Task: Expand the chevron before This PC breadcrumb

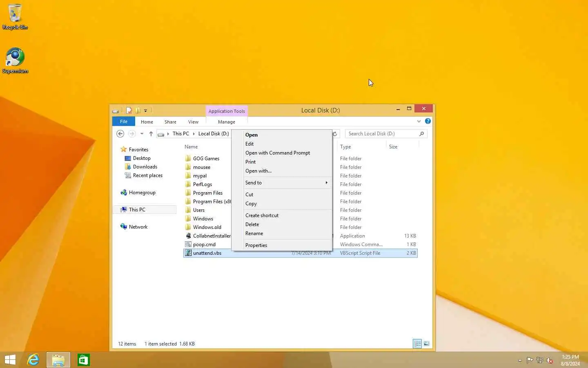Action: [x=168, y=134]
